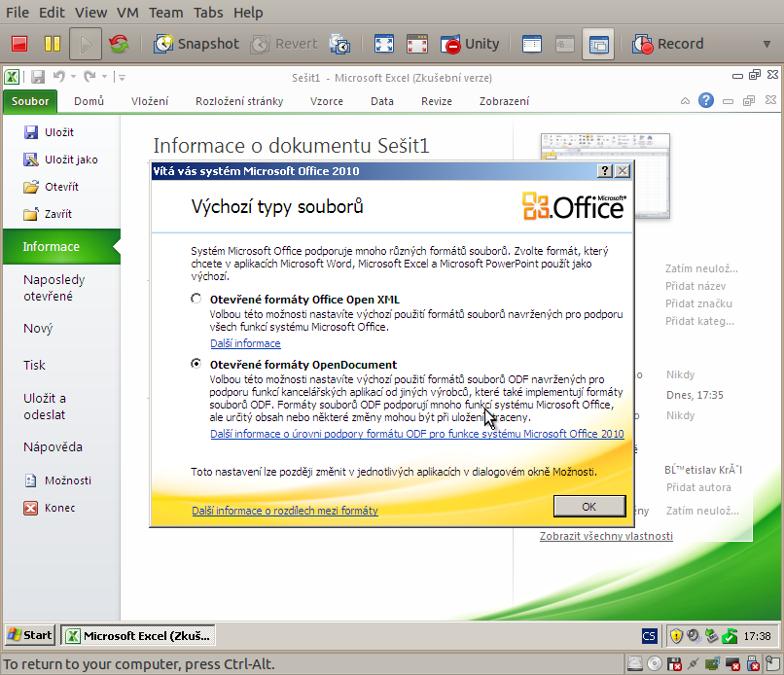Click the full screen mode icon

pyautogui.click(x=384, y=44)
